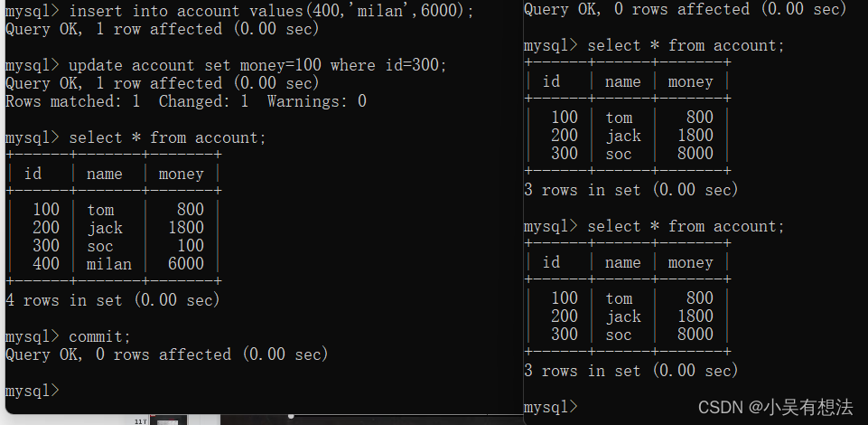Click id cell 100 in left terminal's tom row
The height and width of the screenshot is (425, 868).
pos(46,210)
